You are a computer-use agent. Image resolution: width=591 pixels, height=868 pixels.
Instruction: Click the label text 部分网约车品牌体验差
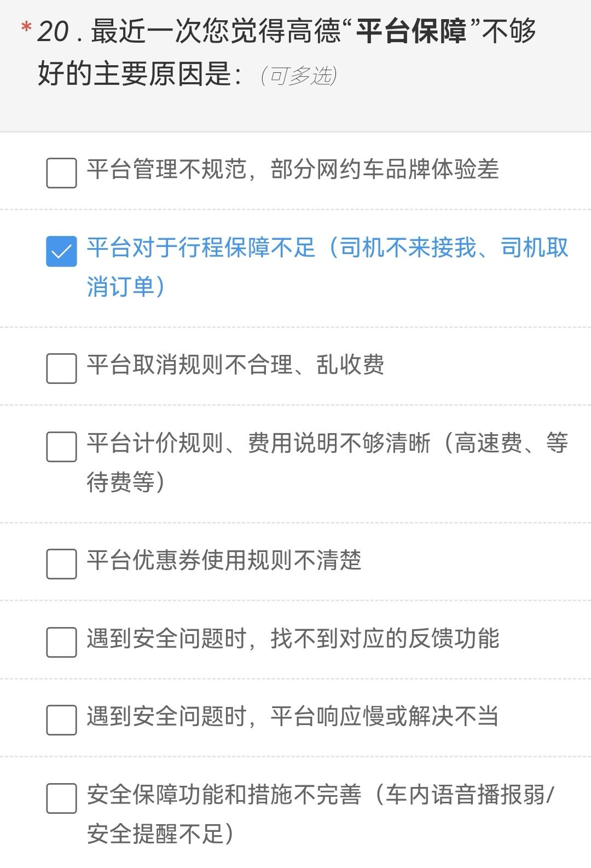(385, 169)
